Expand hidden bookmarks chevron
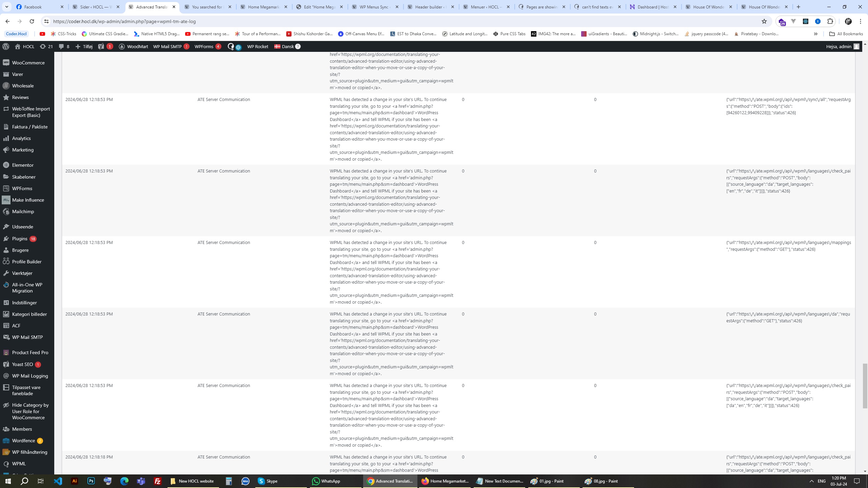This screenshot has width=868, height=488. (x=815, y=34)
